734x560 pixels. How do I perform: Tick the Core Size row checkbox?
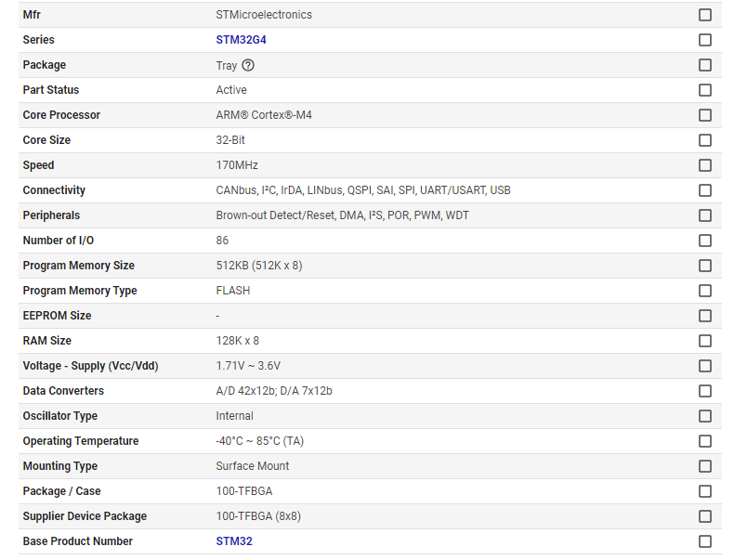point(705,140)
